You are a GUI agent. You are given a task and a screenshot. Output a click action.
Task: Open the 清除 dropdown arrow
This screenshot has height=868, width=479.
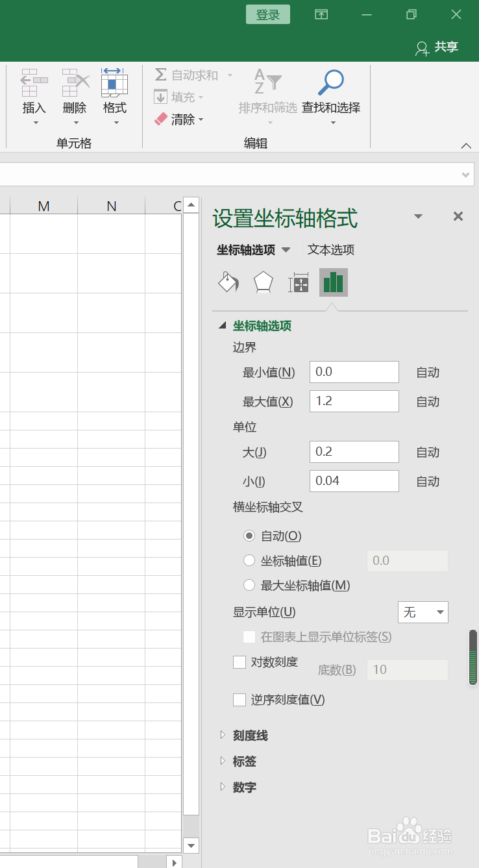point(201,119)
